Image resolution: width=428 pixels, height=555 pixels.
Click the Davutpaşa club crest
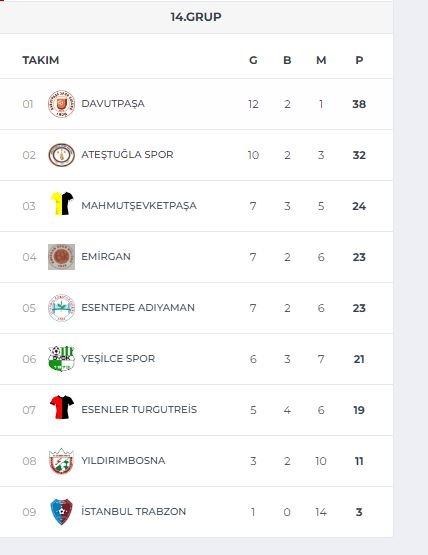click(61, 104)
